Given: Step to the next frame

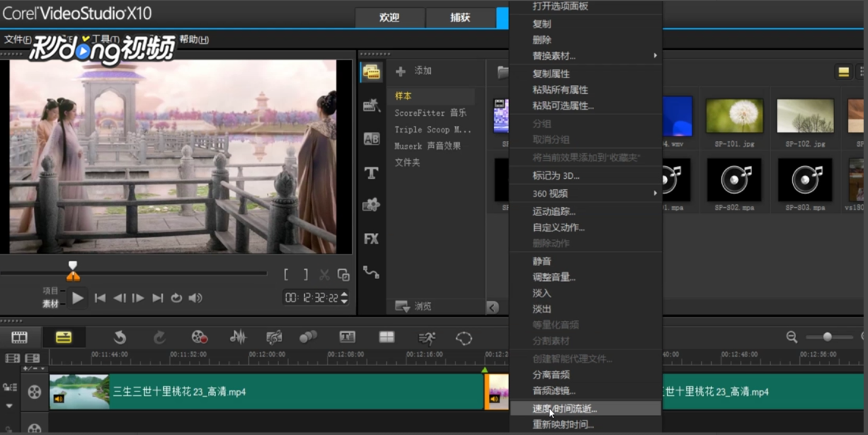Looking at the screenshot, I should point(138,298).
